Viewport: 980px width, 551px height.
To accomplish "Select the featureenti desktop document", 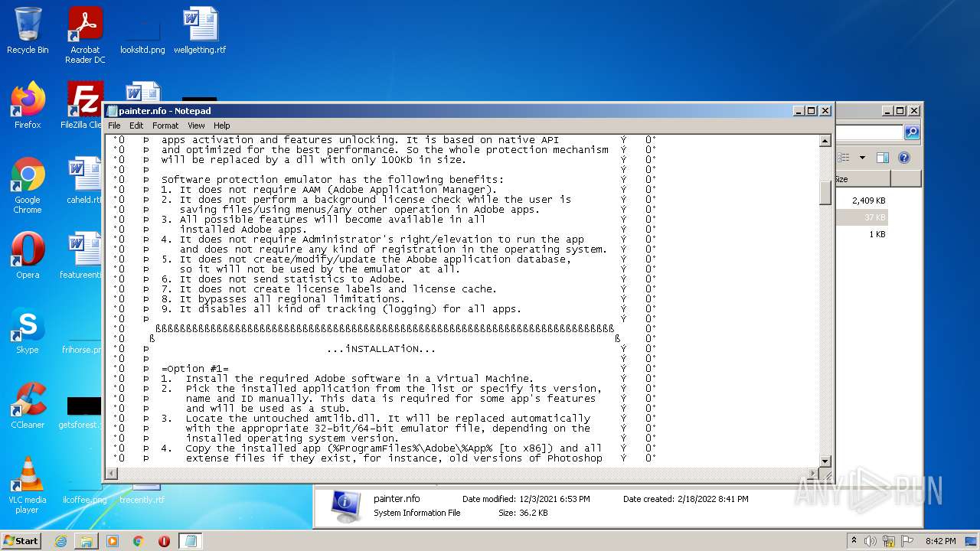I will (x=81, y=256).
